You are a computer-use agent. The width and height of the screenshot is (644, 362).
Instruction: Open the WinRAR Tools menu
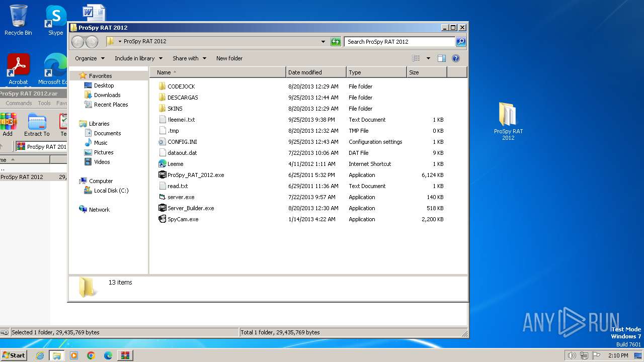click(44, 103)
